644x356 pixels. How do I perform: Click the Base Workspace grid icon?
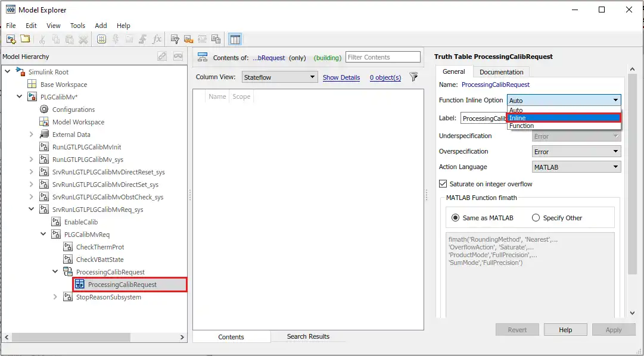pos(32,85)
